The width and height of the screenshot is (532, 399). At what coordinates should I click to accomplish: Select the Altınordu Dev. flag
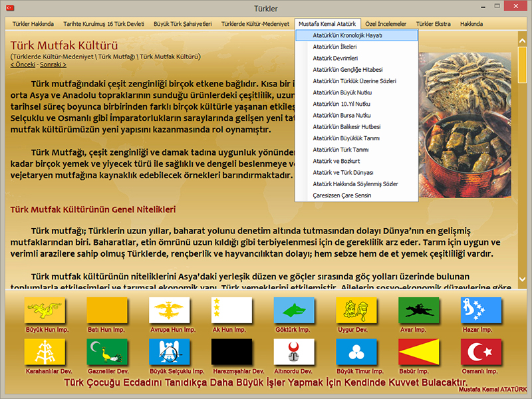[x=293, y=352]
